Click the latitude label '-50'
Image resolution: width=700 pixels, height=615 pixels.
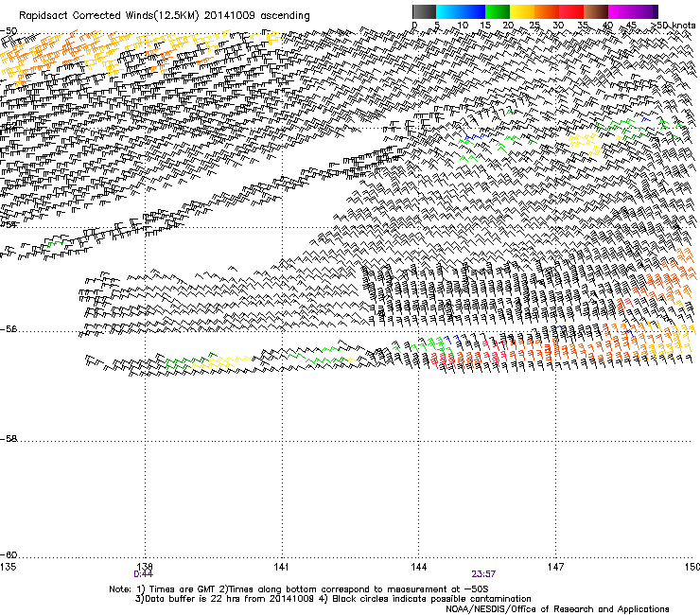[9, 31]
